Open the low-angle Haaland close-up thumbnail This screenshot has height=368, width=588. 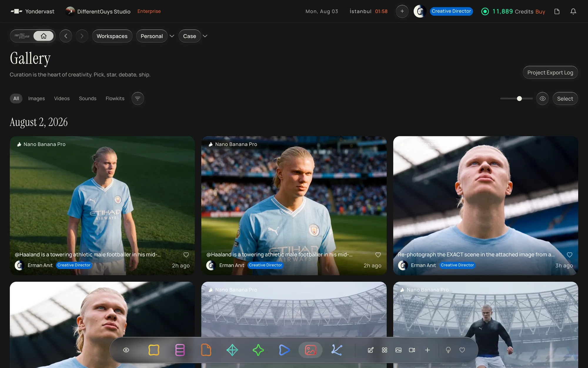pos(486,205)
